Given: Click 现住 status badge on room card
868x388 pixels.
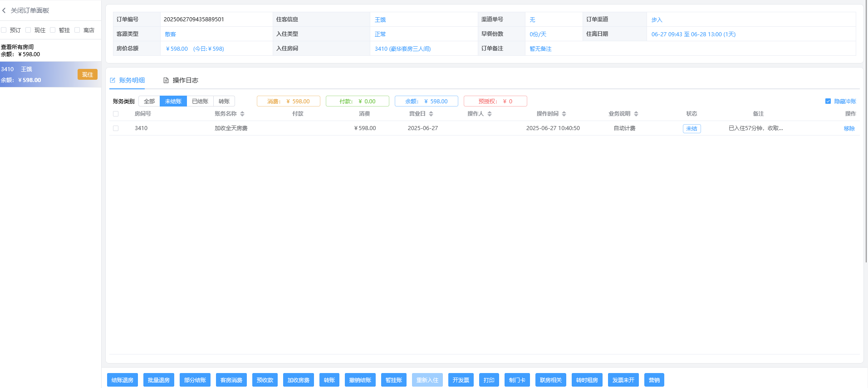Looking at the screenshot, I should pos(88,74).
